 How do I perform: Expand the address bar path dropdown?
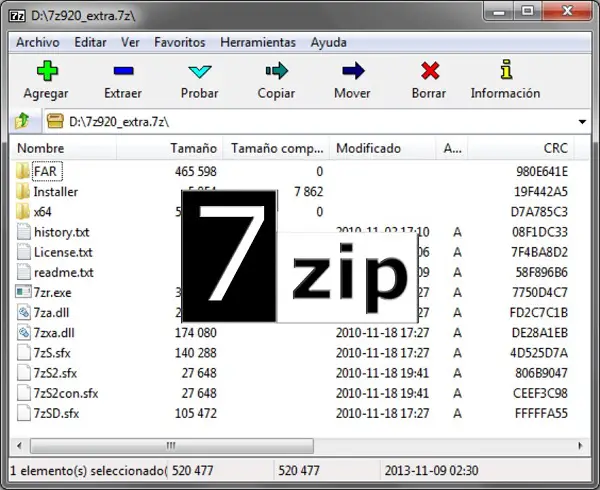click(582, 122)
